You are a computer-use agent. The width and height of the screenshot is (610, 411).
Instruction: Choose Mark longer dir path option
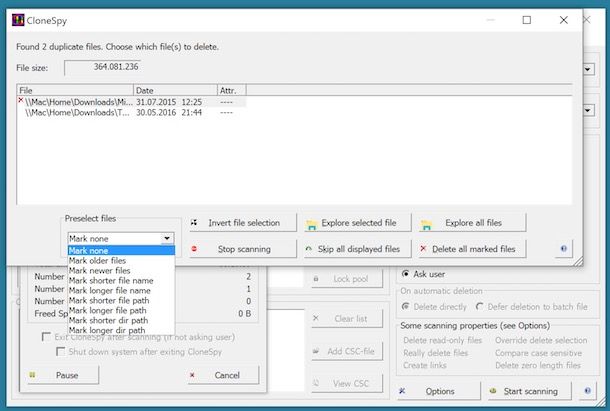121,330
